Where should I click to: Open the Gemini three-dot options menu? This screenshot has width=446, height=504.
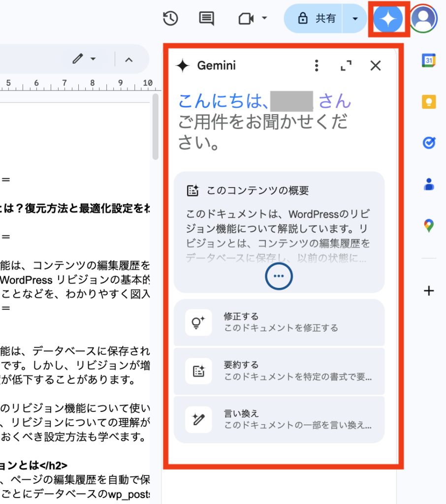(317, 65)
